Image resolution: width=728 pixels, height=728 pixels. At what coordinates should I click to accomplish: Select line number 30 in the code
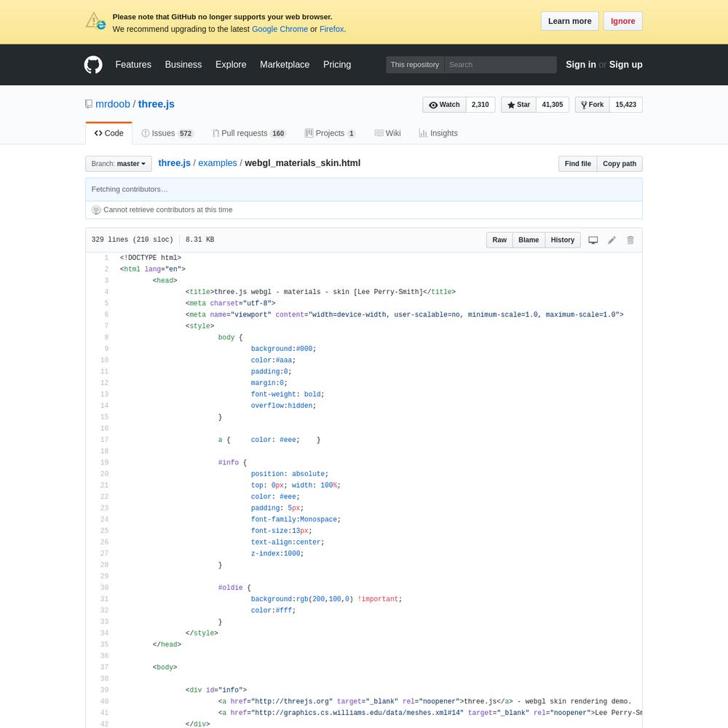tap(104, 587)
